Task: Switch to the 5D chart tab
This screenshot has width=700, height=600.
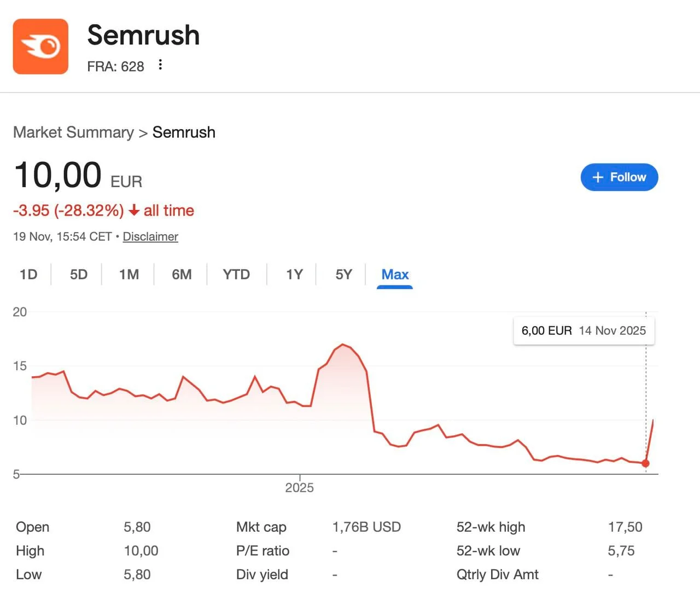Action: [79, 275]
